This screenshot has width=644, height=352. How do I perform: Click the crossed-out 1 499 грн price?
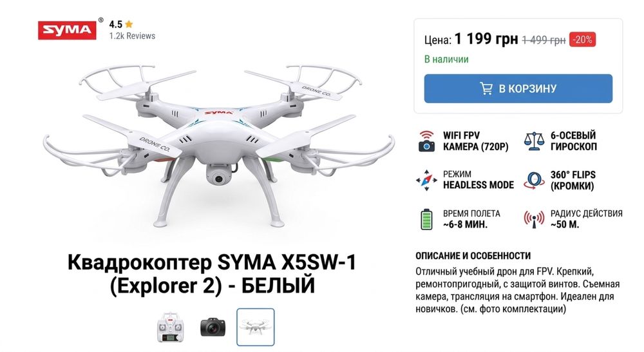tap(544, 41)
